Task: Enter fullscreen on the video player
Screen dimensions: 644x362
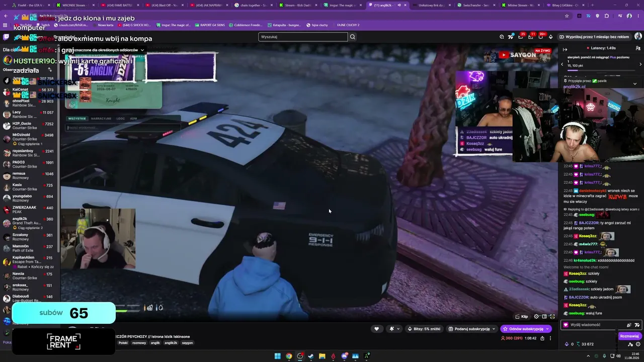Action: pyautogui.click(x=552, y=317)
